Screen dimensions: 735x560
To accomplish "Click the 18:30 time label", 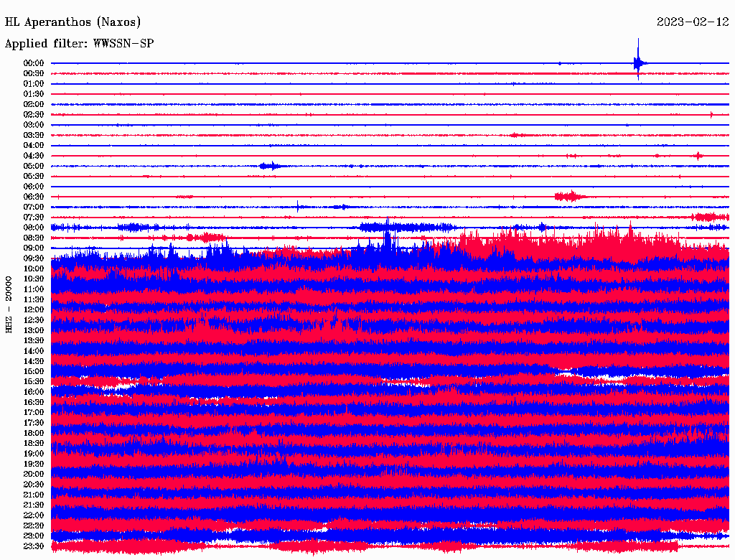I will coord(34,443).
